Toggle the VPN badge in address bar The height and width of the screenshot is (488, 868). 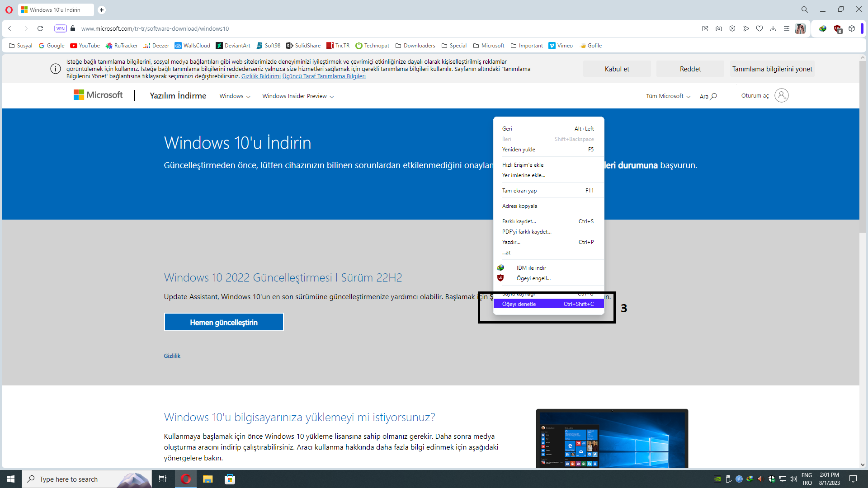60,28
